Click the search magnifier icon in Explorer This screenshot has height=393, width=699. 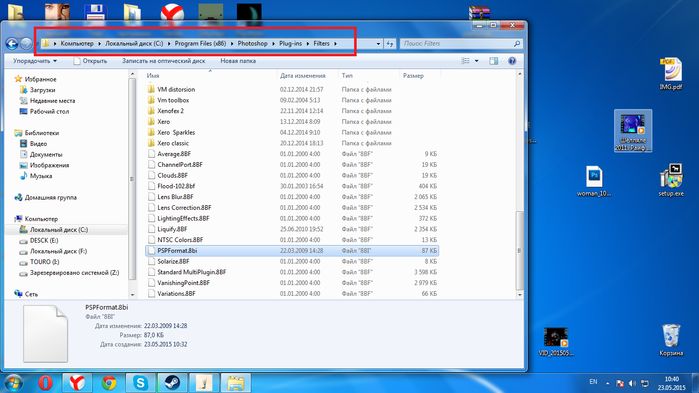click(x=517, y=44)
